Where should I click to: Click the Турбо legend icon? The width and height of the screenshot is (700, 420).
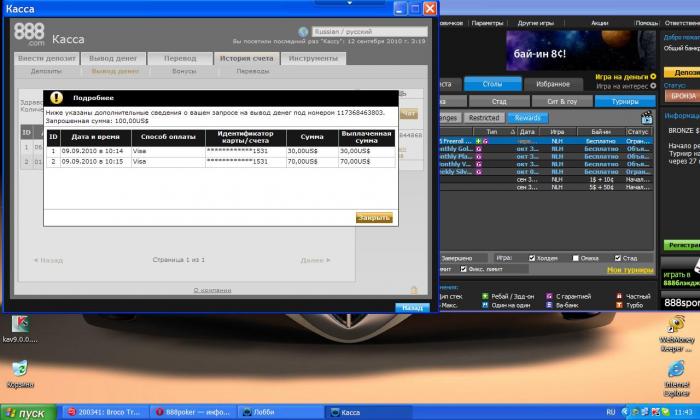point(619,305)
